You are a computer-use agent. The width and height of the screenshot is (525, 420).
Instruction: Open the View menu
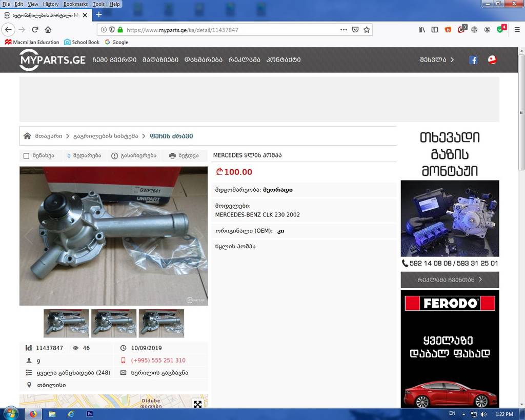(x=33, y=4)
